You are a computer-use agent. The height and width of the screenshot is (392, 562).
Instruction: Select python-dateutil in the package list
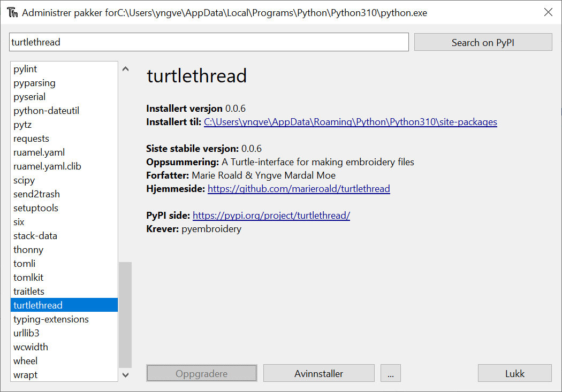[64, 111]
